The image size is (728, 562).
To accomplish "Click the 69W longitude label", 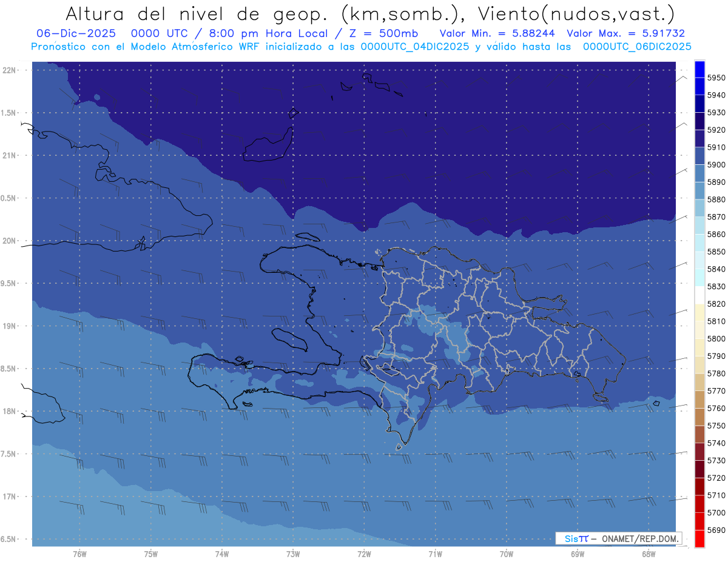I will (x=578, y=554).
